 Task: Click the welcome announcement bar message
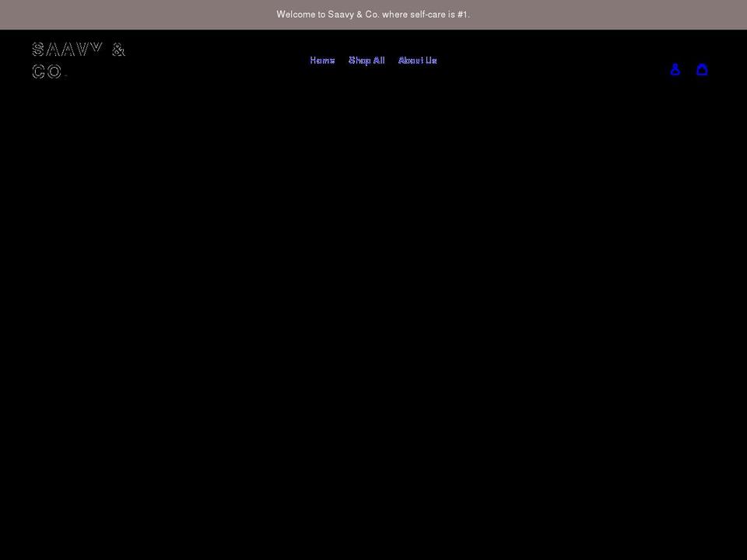(x=373, y=14)
